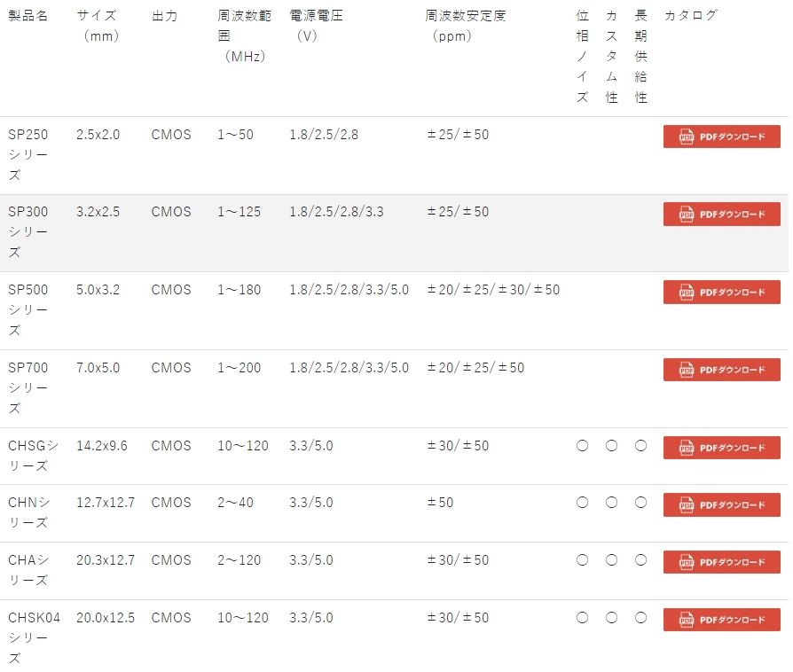Click PDF icon in CHSK04 series row
Image resolution: width=793 pixels, height=672 pixels.
[x=687, y=620]
